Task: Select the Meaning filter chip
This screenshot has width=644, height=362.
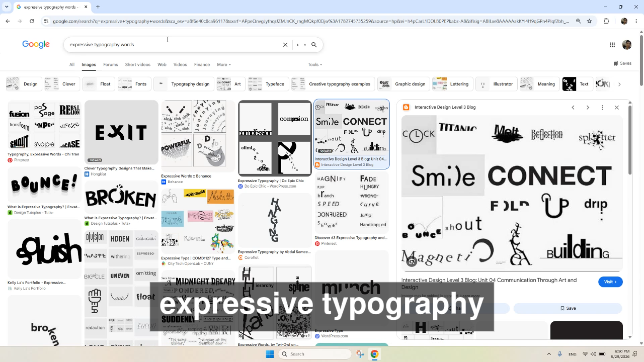Action: tap(539, 84)
